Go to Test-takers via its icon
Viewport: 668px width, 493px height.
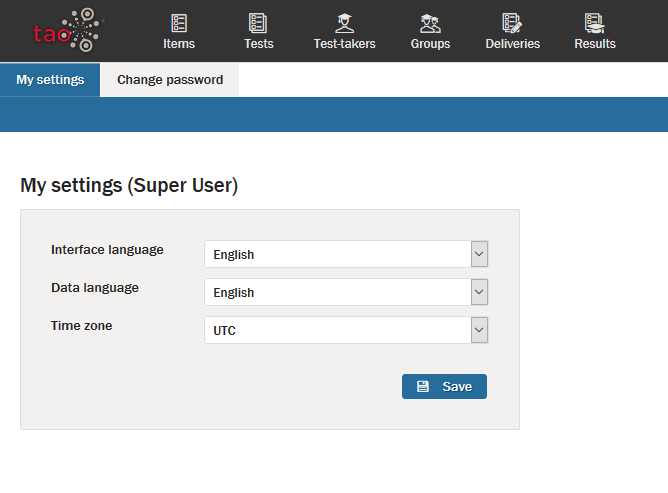tap(344, 23)
